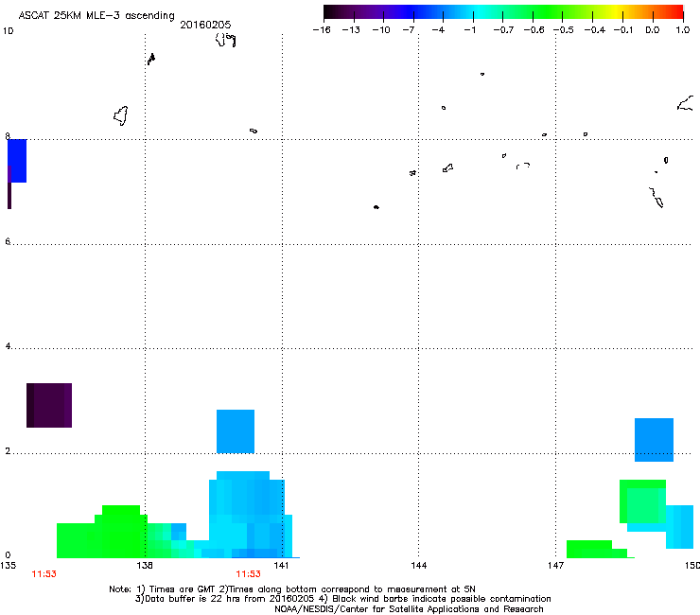
Task: Click the color scale label 1.0
Action: point(683,30)
